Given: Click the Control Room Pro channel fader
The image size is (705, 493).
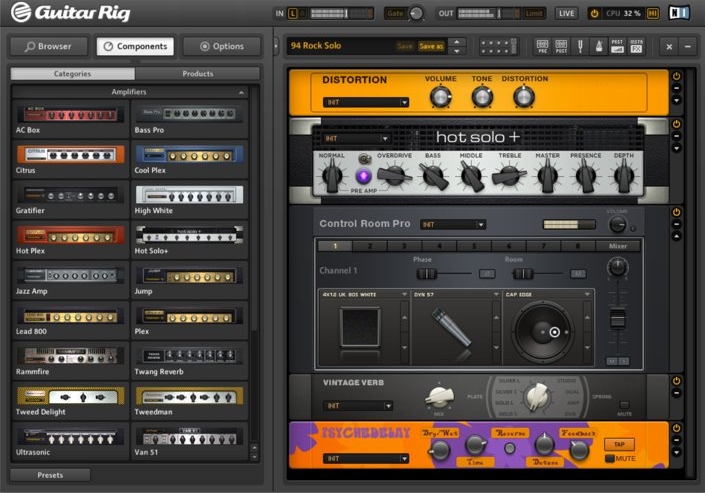Looking at the screenshot, I should pos(617,319).
